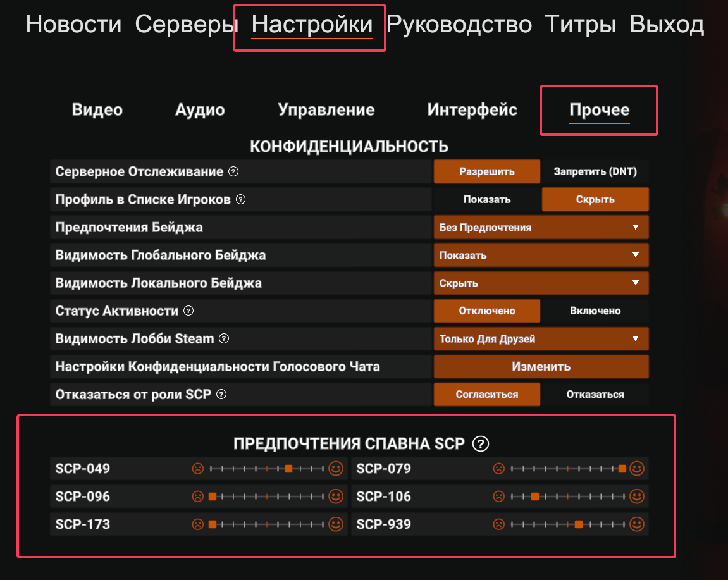Expand the Предпочтения Бейджа dropdown
The height and width of the screenshot is (580, 728).
[541, 227]
